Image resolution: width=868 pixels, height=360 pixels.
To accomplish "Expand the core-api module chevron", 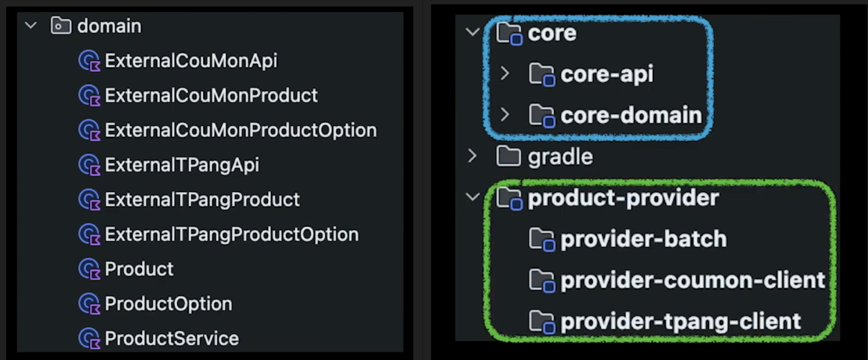I will coord(505,74).
